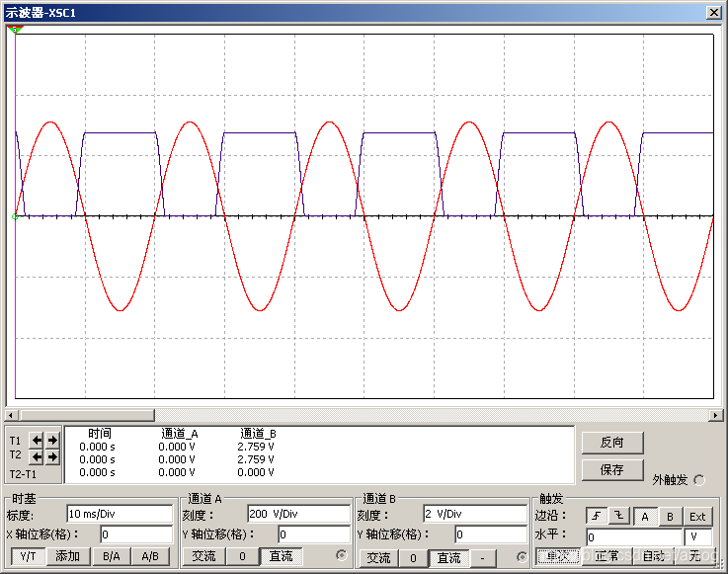Click the scrollbar left arrow
Viewport: 728px width, 574px height.
(11, 415)
